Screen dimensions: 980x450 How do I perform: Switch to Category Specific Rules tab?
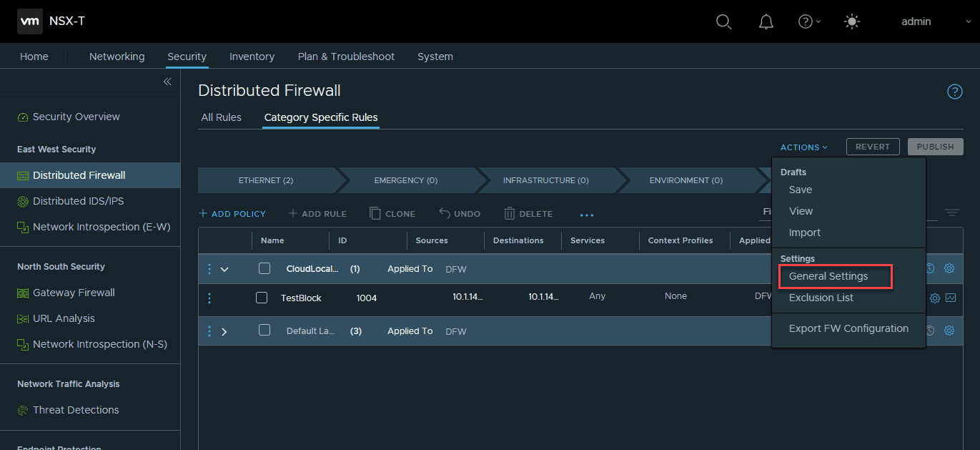[x=321, y=117]
